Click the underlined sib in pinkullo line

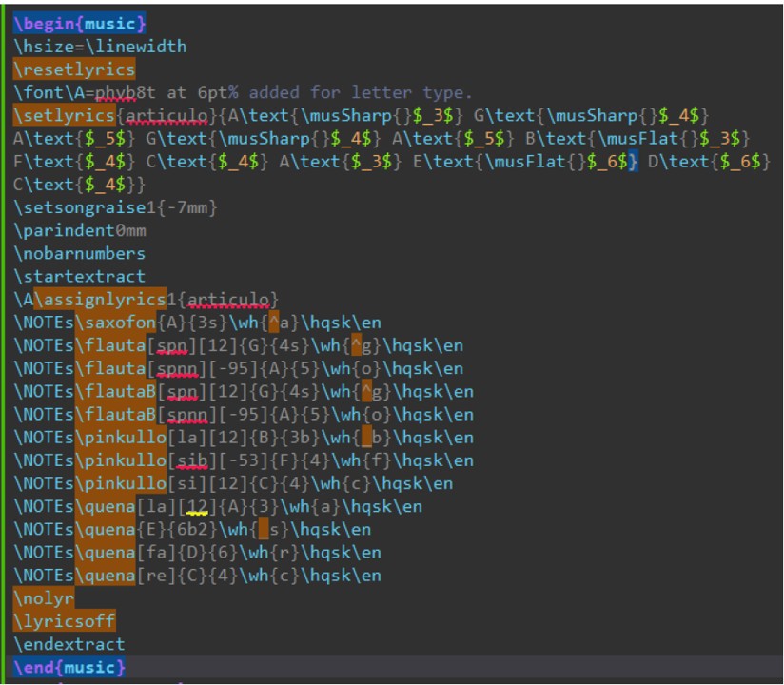(x=187, y=460)
